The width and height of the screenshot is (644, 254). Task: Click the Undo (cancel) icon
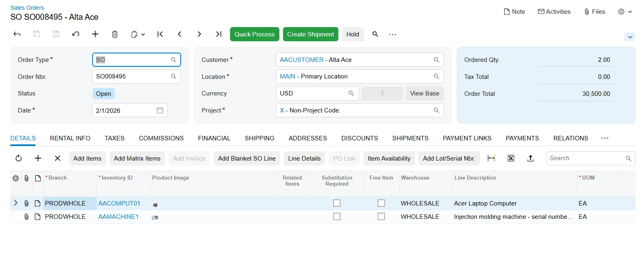click(76, 34)
